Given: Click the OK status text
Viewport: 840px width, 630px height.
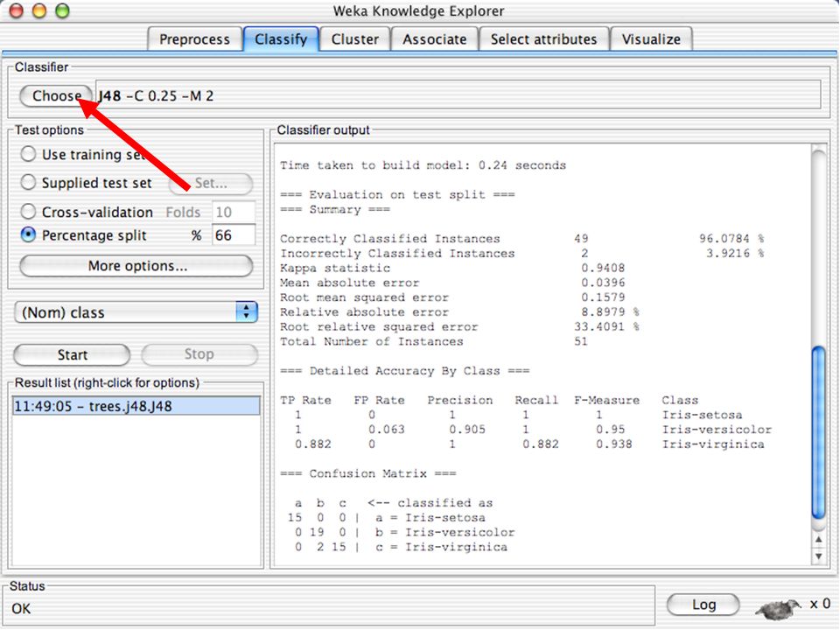Looking at the screenshot, I should tap(21, 609).
